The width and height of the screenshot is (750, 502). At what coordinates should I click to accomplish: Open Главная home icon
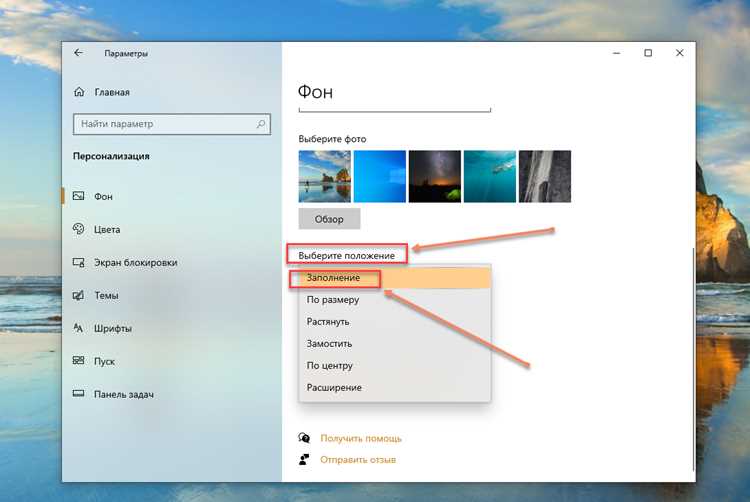pos(79,92)
